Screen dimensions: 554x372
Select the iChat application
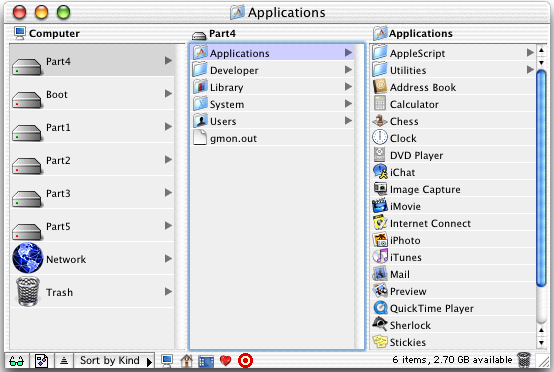point(453,172)
